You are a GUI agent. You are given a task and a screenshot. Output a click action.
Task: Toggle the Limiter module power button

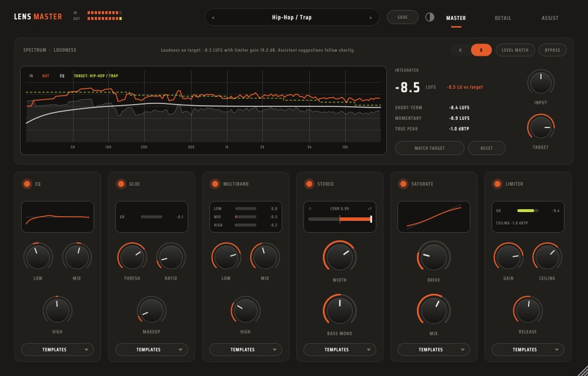497,184
